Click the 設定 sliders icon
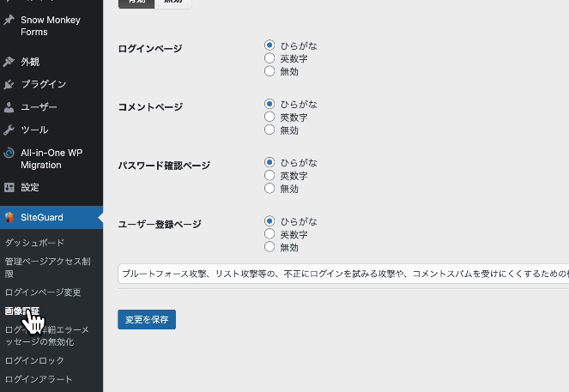Image resolution: width=569 pixels, height=392 pixels. 9,188
